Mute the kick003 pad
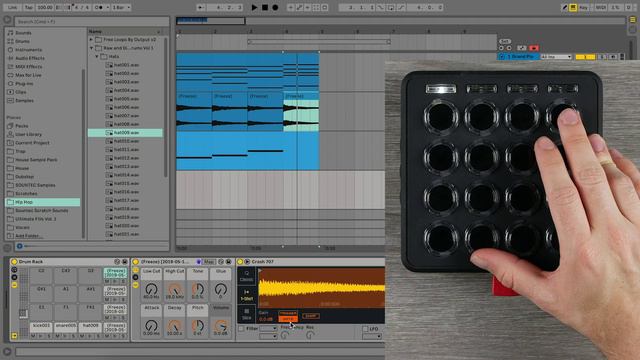 pyautogui.click(x=33, y=336)
